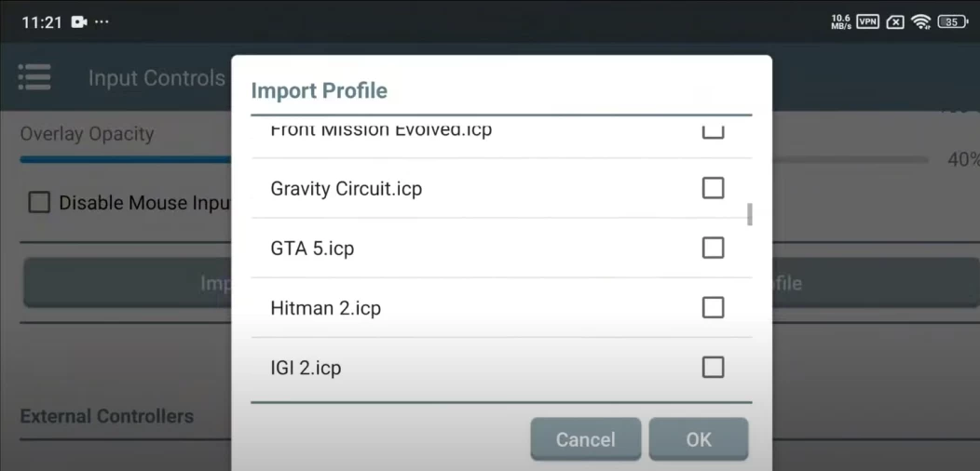Image resolution: width=980 pixels, height=471 pixels.
Task: Tap the Wi-Fi signal icon
Action: (921, 21)
